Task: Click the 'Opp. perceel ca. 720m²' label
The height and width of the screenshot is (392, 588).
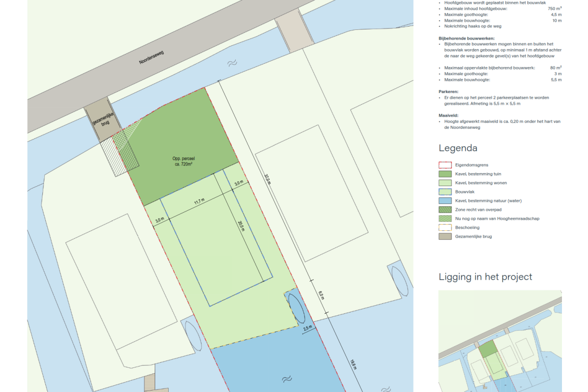Action: [x=183, y=162]
